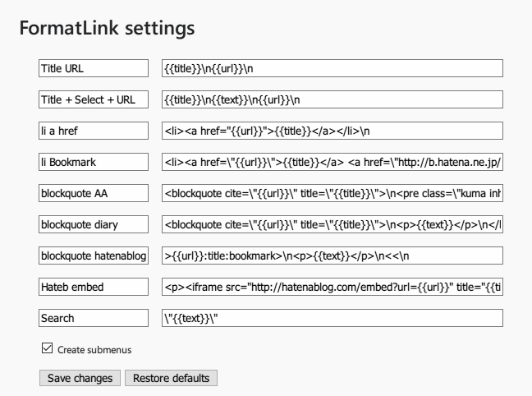Image resolution: width=532 pixels, height=396 pixels.
Task: Focus the Search format template field
Action: (x=332, y=318)
